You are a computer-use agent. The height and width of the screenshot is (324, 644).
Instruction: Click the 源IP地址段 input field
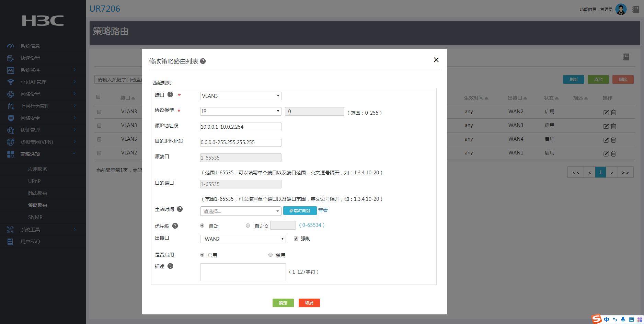pyautogui.click(x=241, y=127)
